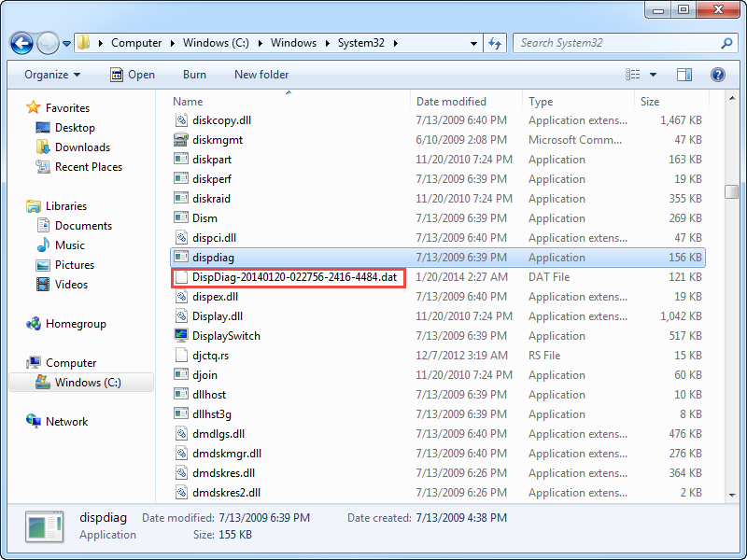Viewport: 747px width, 560px height.
Task: Select the dmdskres.dll file name
Action: [x=223, y=473]
